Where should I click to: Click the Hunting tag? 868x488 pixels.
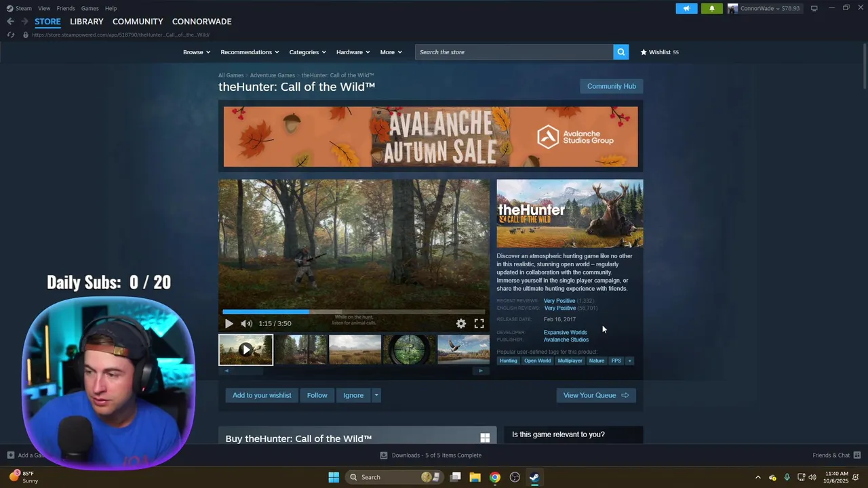(x=509, y=361)
